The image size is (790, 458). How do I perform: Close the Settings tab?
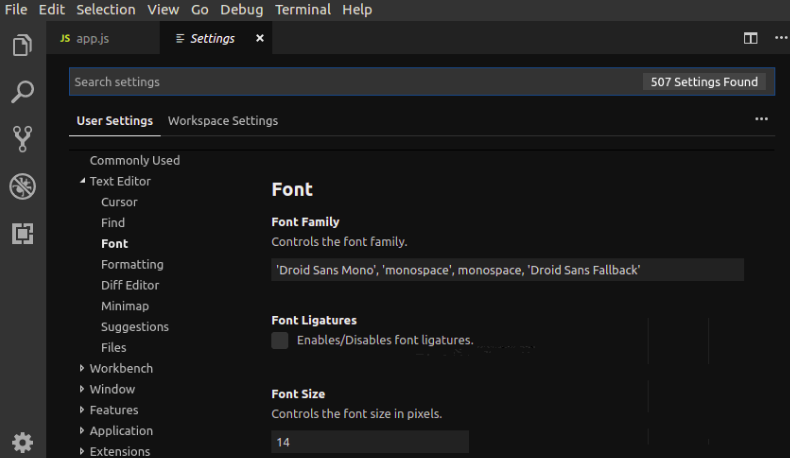pos(260,38)
